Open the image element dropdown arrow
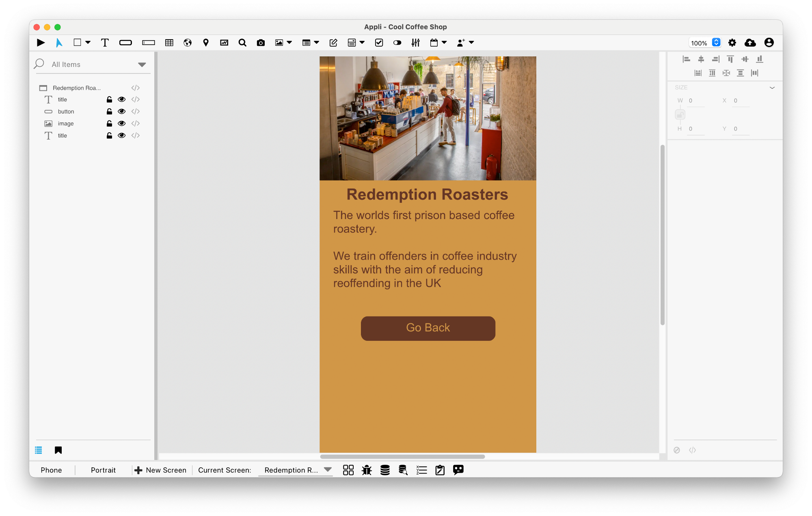This screenshot has height=516, width=812. [289, 43]
